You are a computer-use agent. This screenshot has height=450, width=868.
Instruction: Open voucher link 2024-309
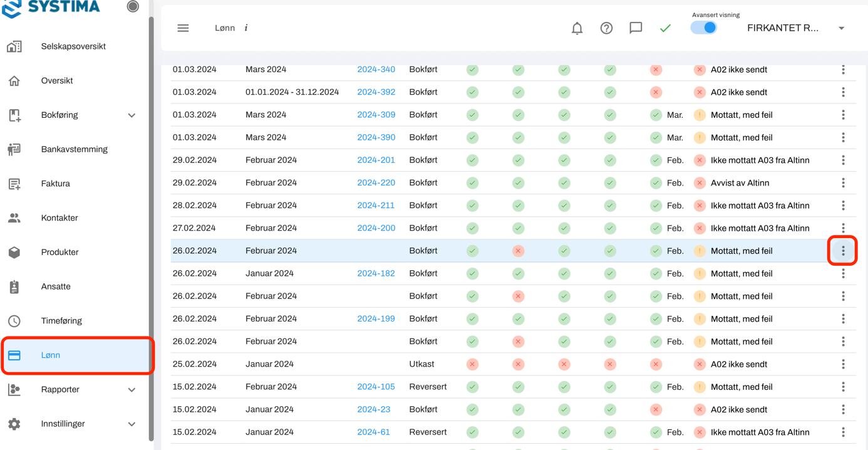376,115
